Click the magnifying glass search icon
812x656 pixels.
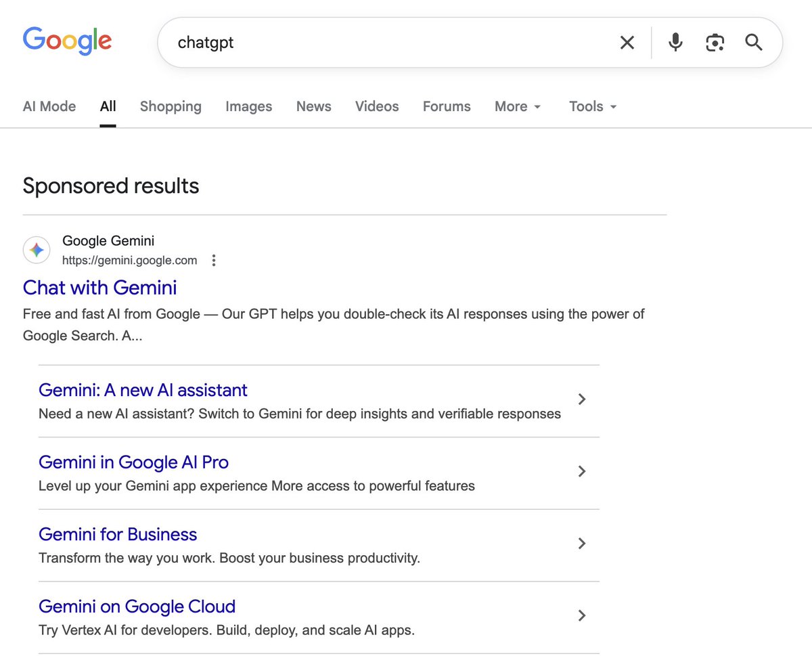(754, 43)
